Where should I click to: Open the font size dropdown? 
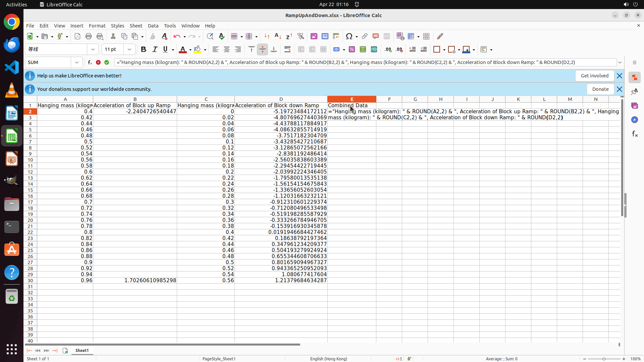[129, 49]
